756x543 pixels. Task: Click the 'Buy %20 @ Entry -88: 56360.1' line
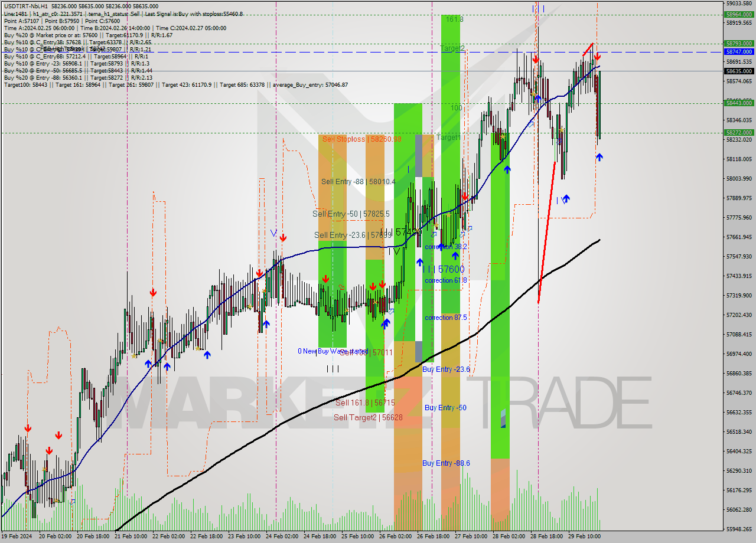pyautogui.click(x=79, y=77)
